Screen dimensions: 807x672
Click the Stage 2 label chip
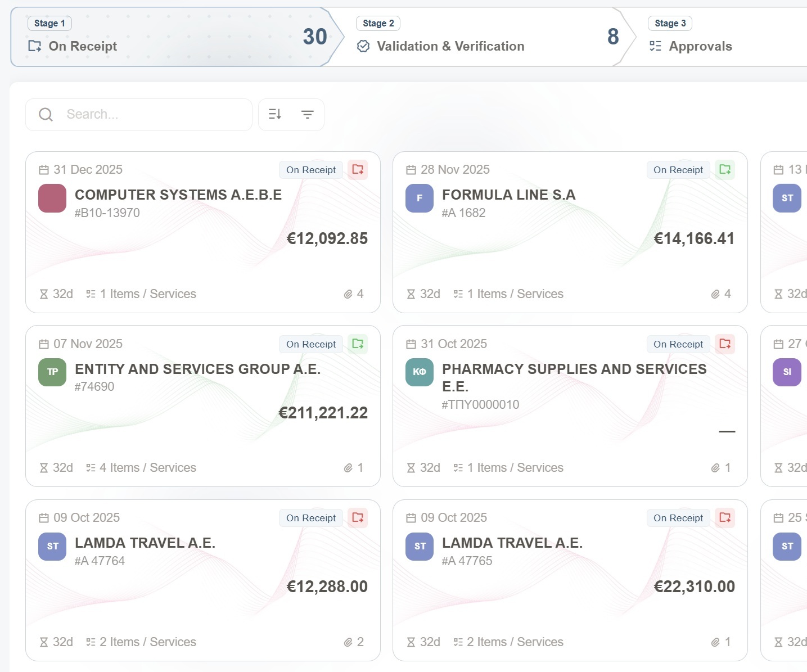(378, 23)
